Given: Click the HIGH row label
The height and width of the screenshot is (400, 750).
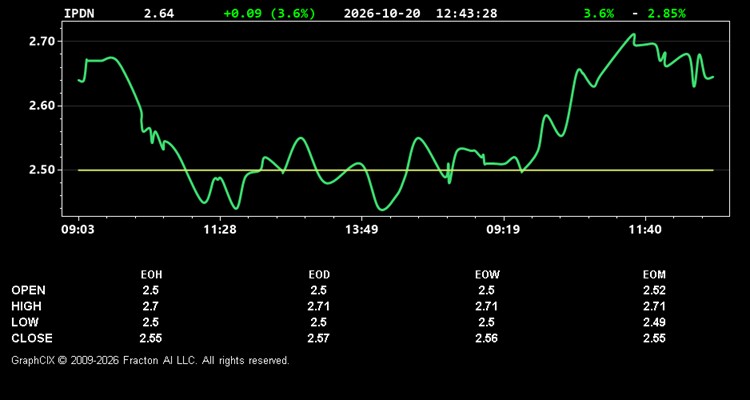Looking at the screenshot, I should pyautogui.click(x=26, y=306).
